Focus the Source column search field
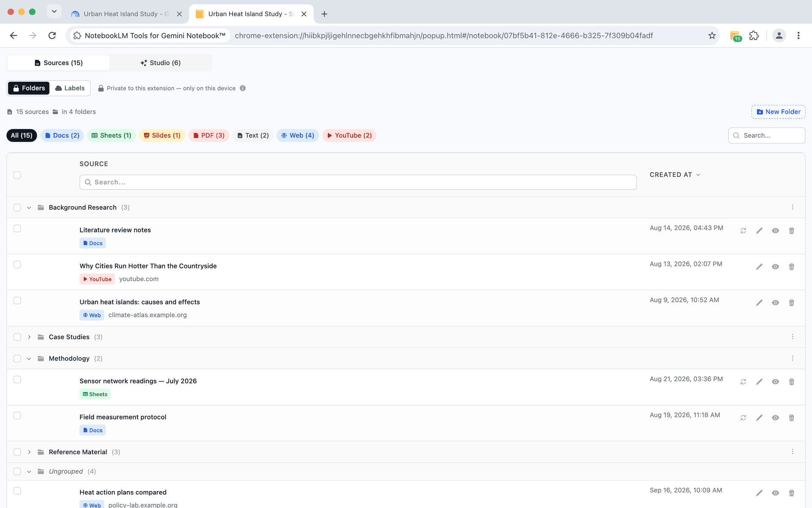The image size is (812, 508). pos(358,182)
